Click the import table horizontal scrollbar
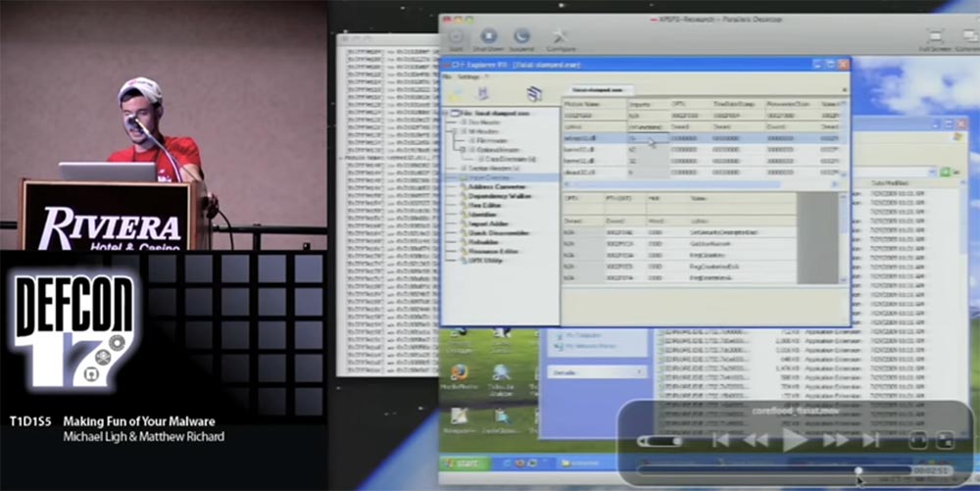The image size is (980, 491). (700, 184)
